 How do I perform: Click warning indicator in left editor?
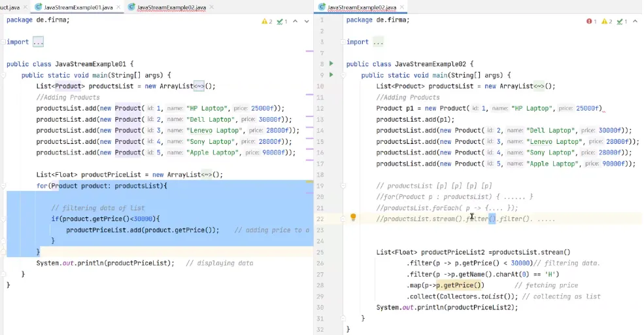point(267,22)
